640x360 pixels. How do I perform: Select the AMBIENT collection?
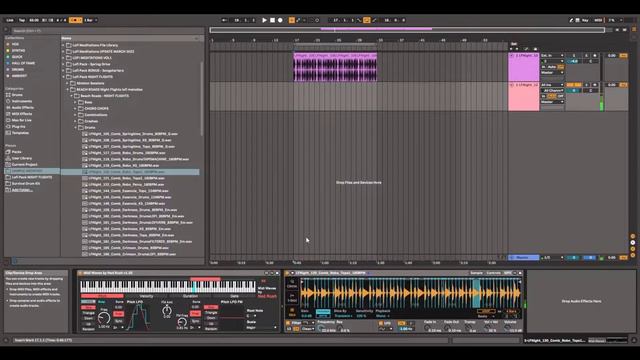point(19,76)
